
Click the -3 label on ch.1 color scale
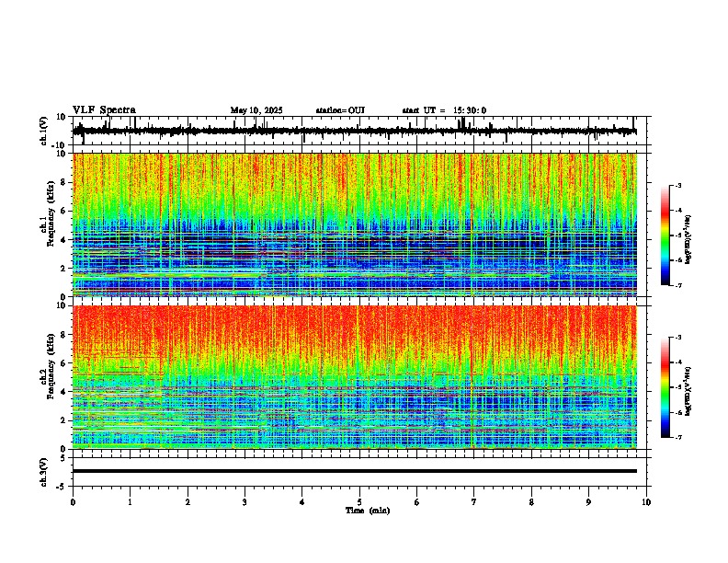point(678,186)
